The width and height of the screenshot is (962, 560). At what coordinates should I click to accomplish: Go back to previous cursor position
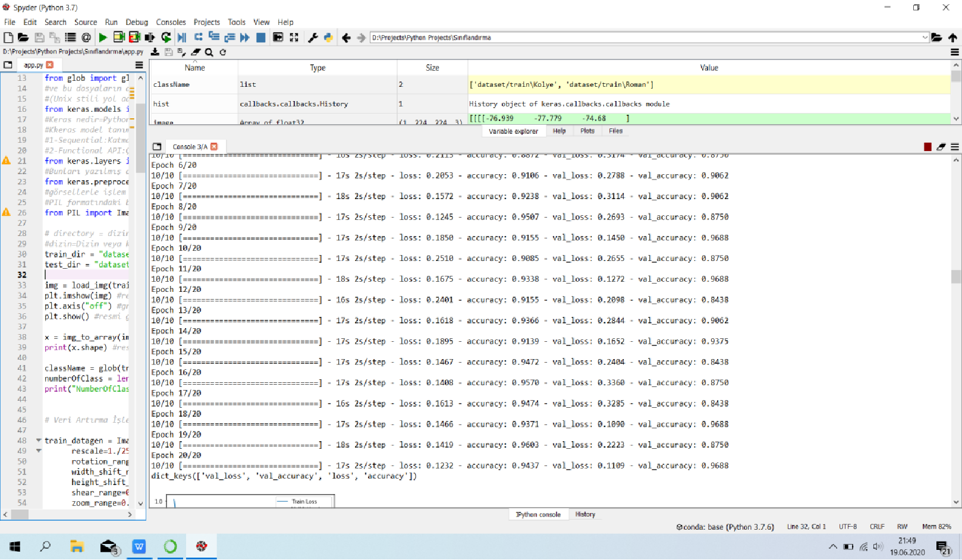tap(346, 37)
